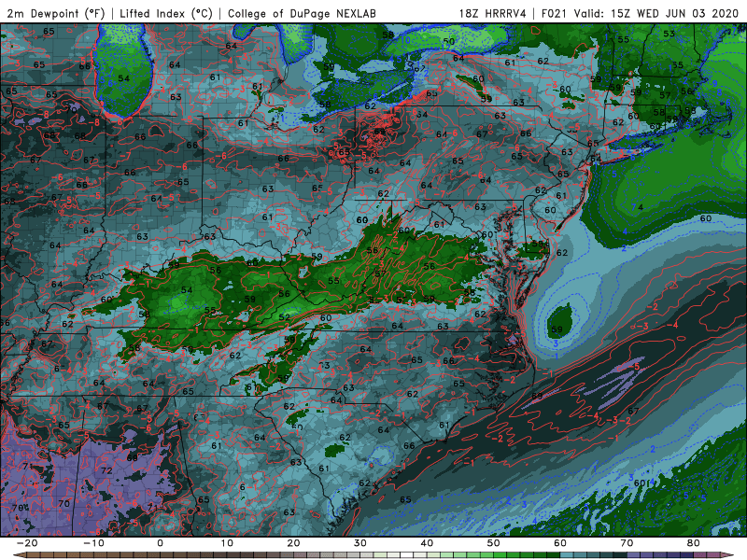This screenshot has height=560, width=747.
Task: Click the '50' color scale label
Action: coord(494,543)
